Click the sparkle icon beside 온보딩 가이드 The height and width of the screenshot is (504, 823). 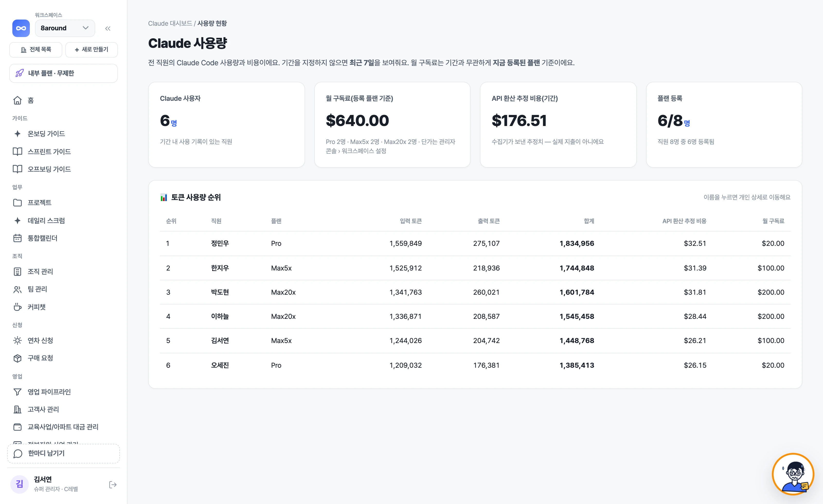coord(17,134)
